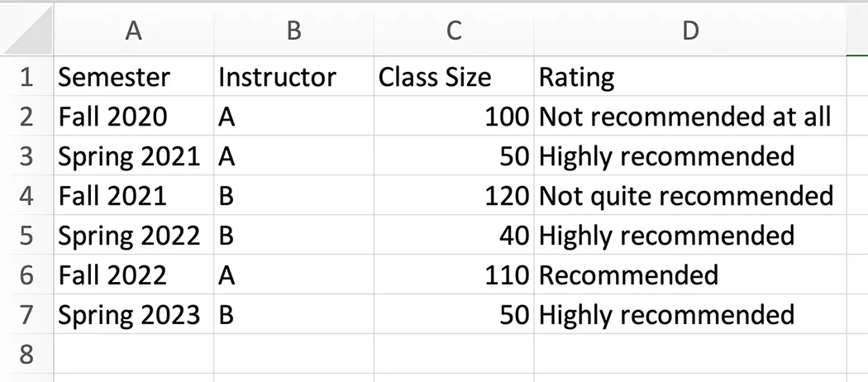Viewport: 868px width, 382px height.
Task: Select column D header
Action: click(690, 31)
